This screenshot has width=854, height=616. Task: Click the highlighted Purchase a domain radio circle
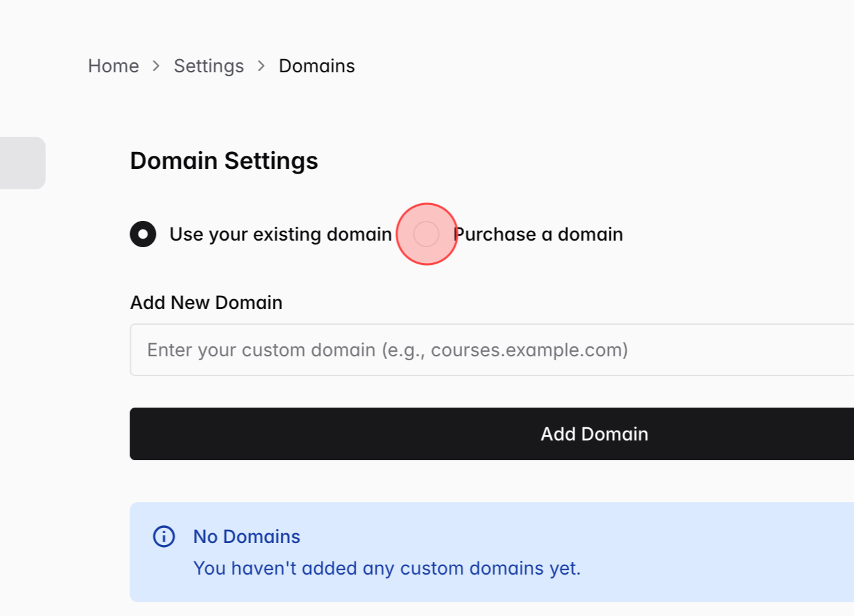[427, 233]
